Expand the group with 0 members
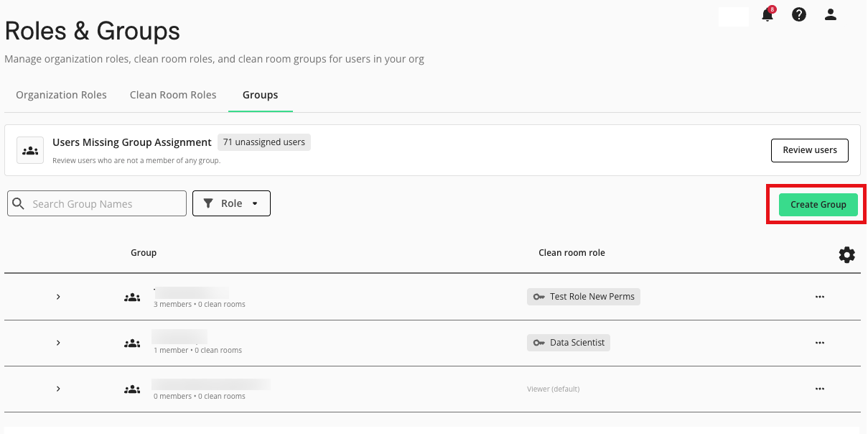868x434 pixels. pos(58,389)
